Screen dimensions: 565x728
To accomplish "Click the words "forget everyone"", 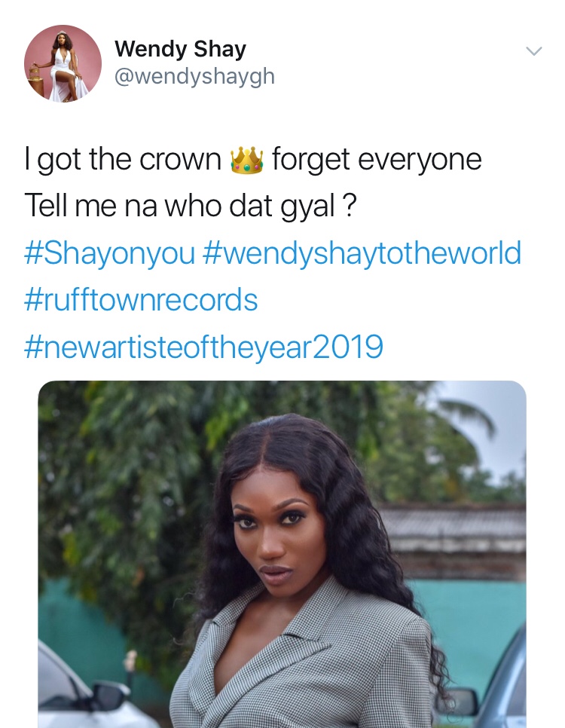I will 377,161.
